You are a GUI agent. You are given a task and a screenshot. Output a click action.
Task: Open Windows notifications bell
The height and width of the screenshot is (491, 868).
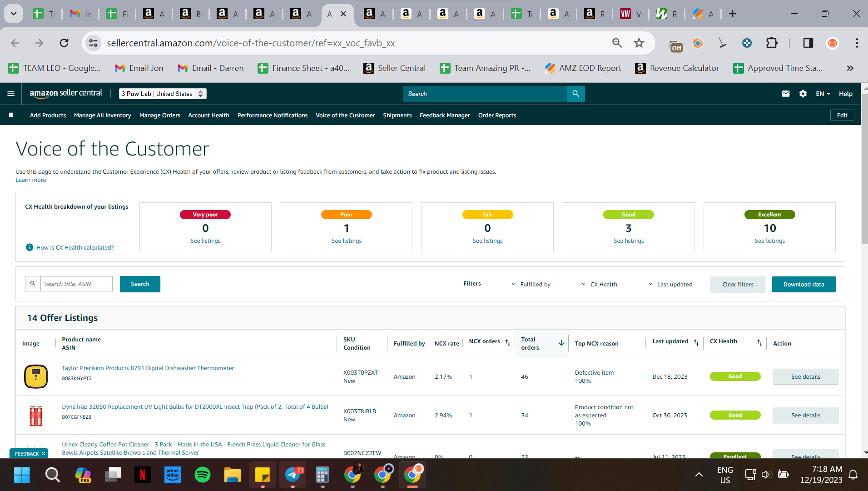click(x=853, y=475)
